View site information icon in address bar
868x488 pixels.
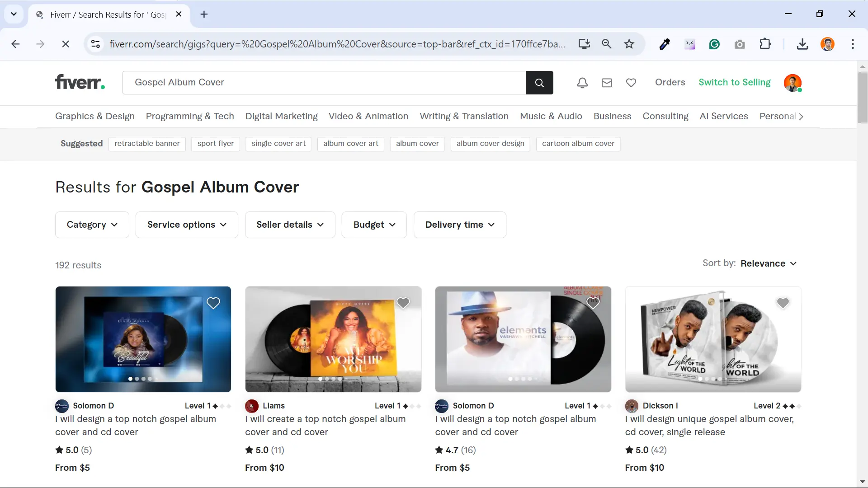[x=95, y=44]
